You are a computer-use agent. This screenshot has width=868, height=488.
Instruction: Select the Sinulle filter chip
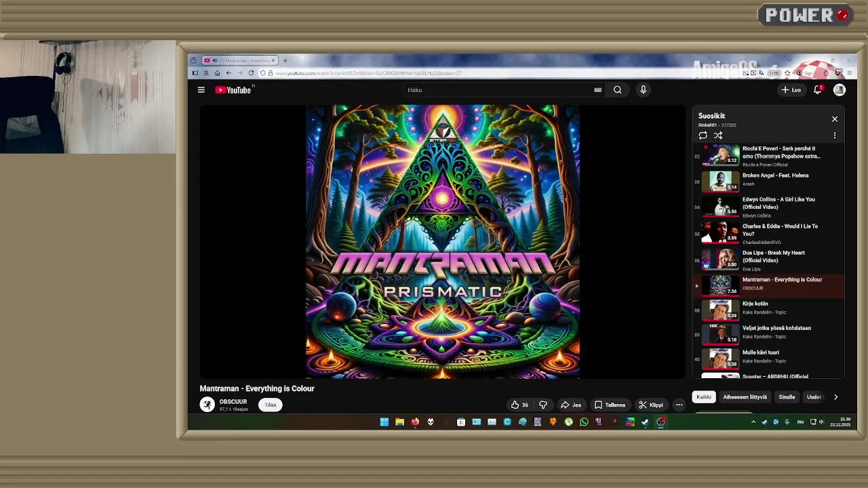(x=787, y=397)
